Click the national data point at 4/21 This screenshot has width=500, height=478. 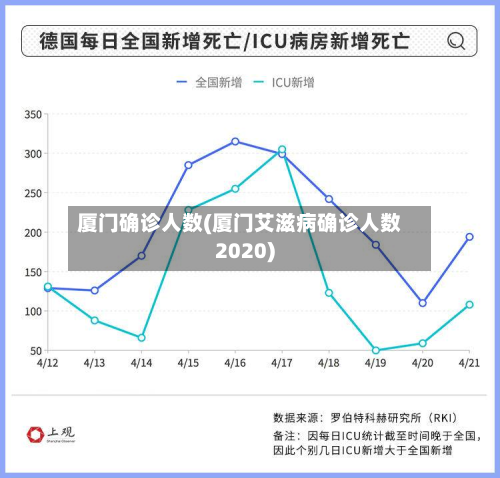coord(469,237)
